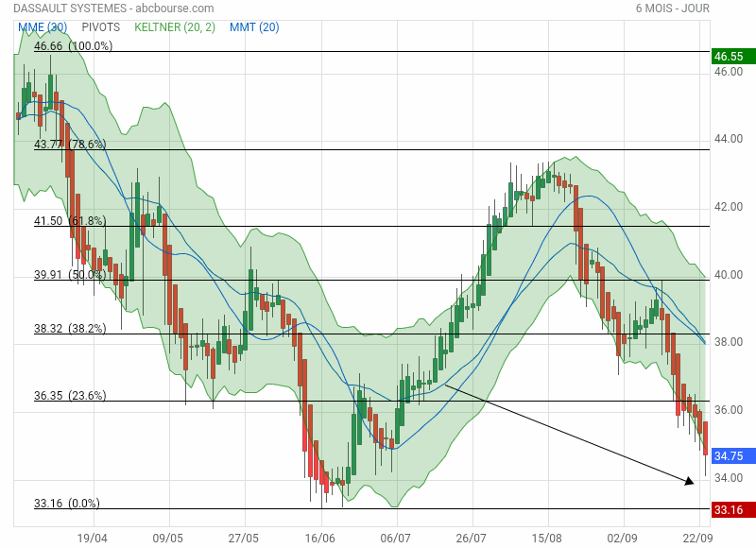This screenshot has width=756, height=548.
Task: Click the 36.00 price axis label
Action: pyautogui.click(x=729, y=410)
